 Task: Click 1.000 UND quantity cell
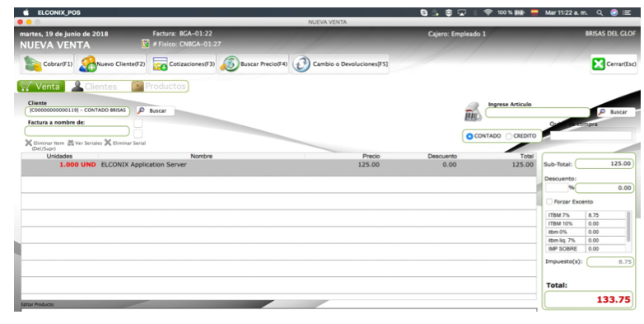[x=77, y=164]
